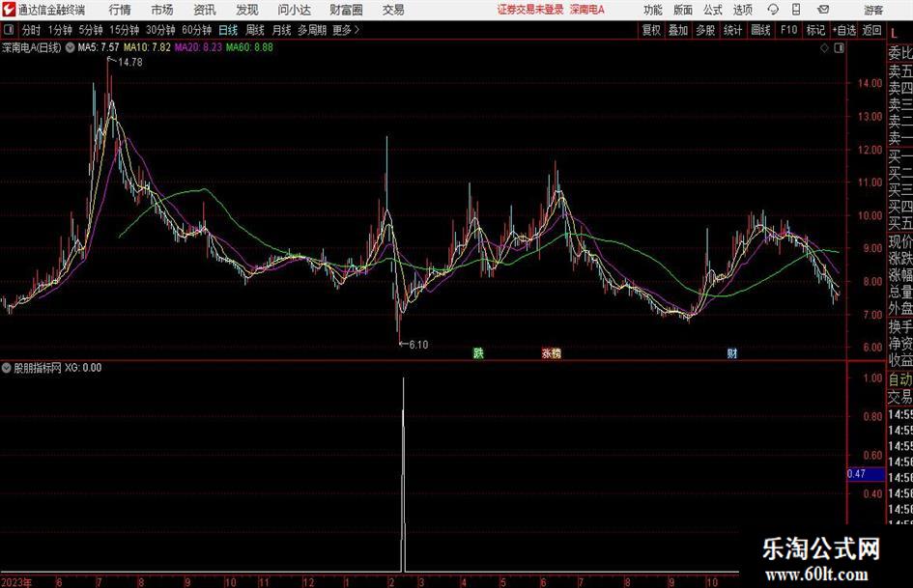913x588 pixels.
Task: Click the XG: 0.00 indicator value
Action: point(83,368)
